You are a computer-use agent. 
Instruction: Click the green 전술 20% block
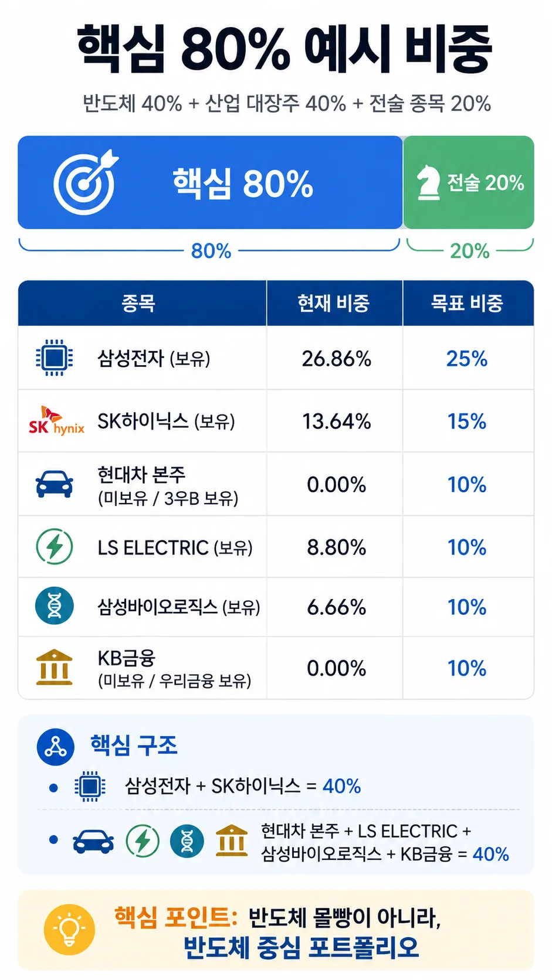(469, 182)
